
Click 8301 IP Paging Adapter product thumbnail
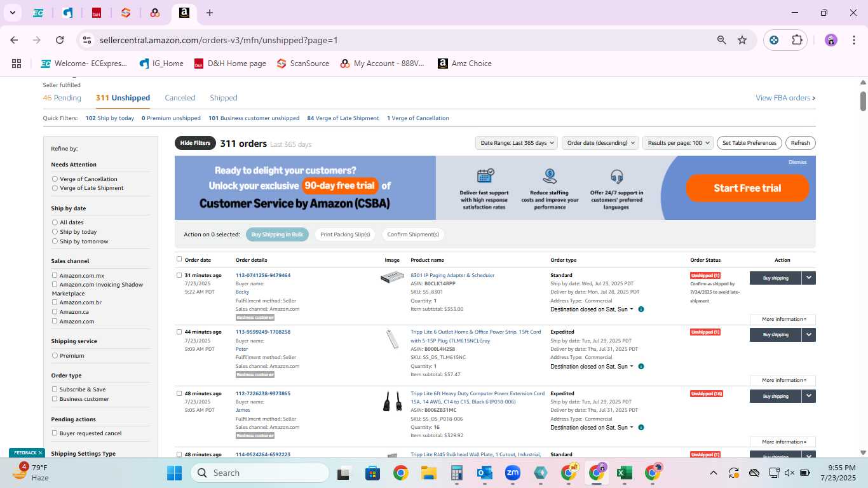click(392, 277)
